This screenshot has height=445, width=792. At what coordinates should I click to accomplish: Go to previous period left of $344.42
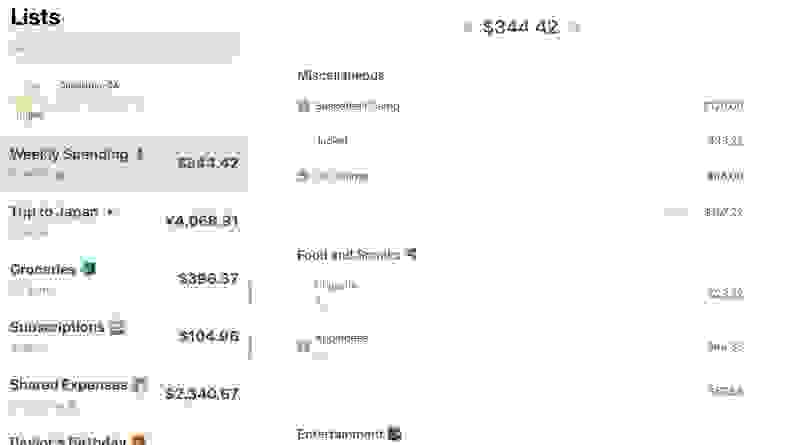(468, 27)
